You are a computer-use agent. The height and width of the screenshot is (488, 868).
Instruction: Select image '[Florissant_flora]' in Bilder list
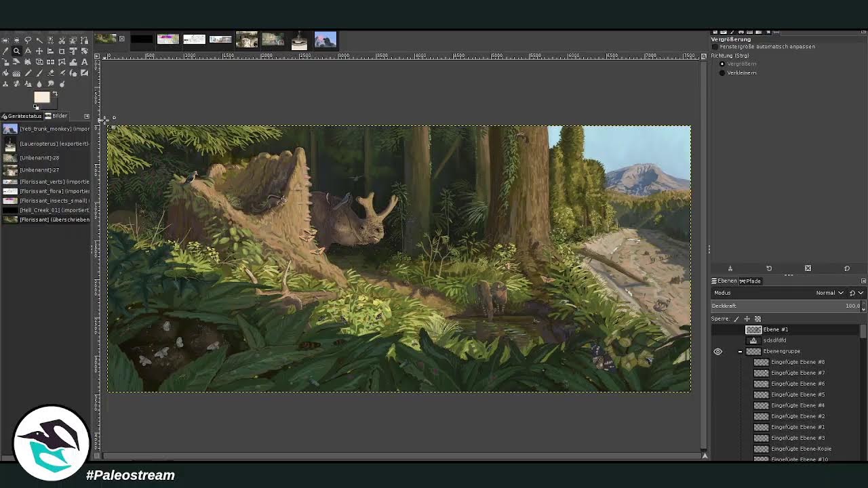click(x=46, y=191)
